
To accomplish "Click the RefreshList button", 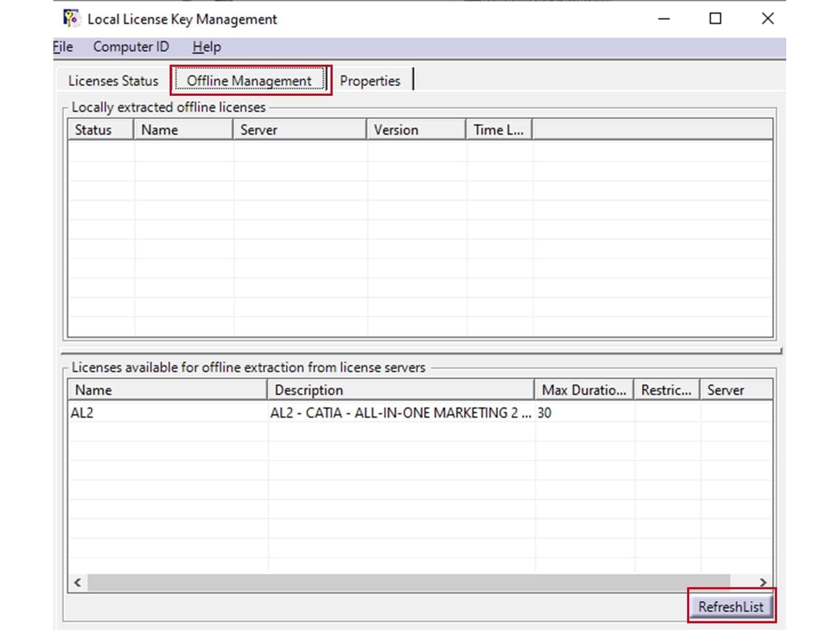I will pyautogui.click(x=731, y=606).
